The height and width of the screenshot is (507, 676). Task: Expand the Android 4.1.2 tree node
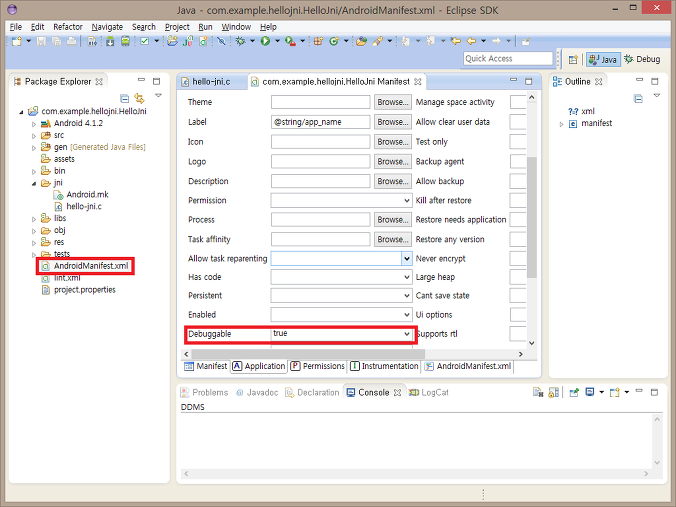[x=34, y=124]
